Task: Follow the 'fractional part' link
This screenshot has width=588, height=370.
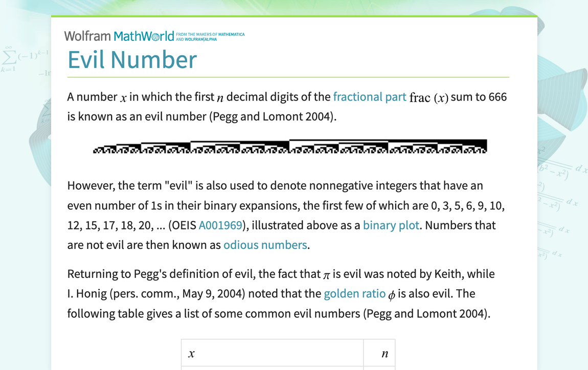Action: [x=369, y=97]
